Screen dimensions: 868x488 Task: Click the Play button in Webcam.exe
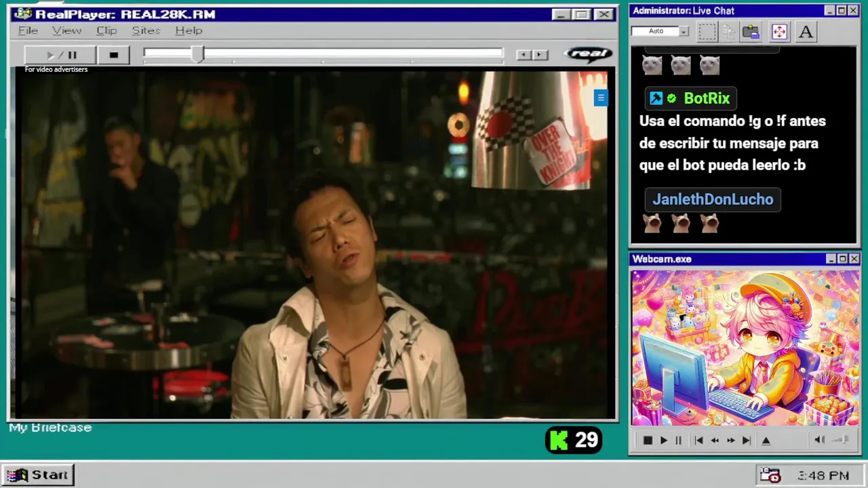pos(664,441)
